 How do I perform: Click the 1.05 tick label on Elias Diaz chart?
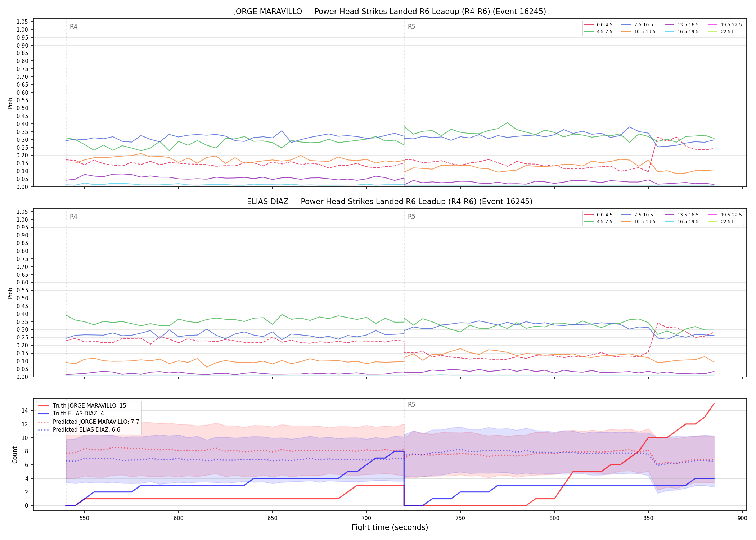(22, 212)
